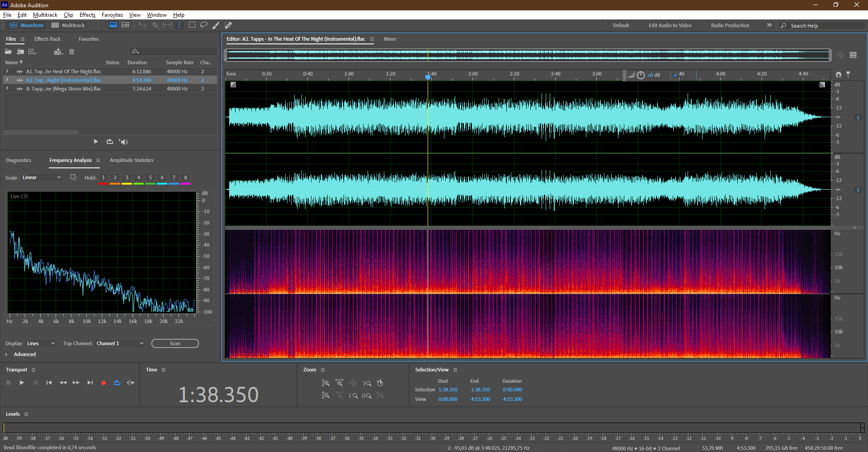Click Zoom Out Full icon
The width and height of the screenshot is (868, 452).
tap(353, 383)
